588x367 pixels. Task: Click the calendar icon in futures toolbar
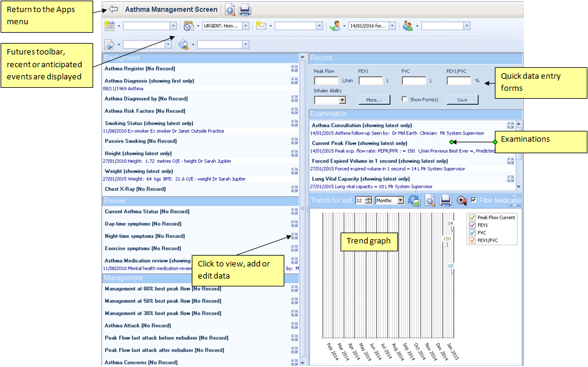[x=109, y=26]
